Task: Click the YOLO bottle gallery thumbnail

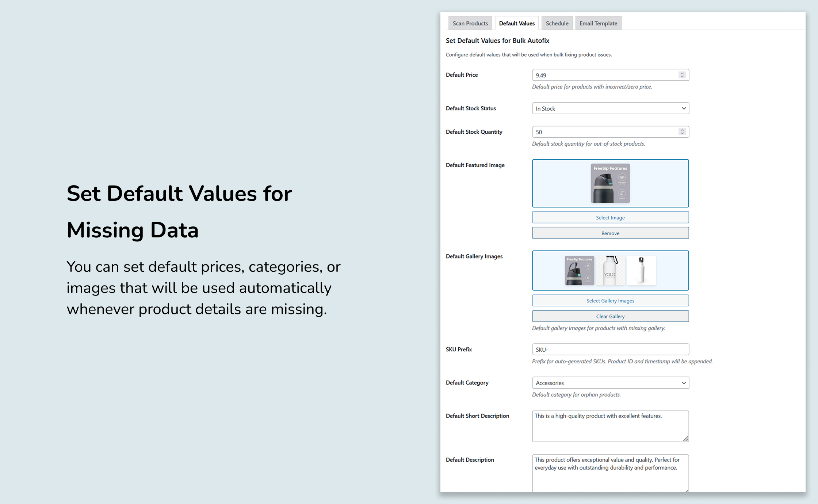Action: coord(610,270)
